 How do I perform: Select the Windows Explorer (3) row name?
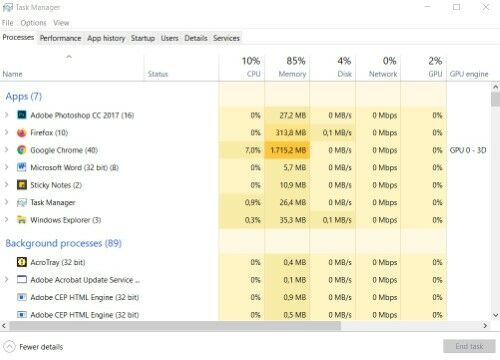coord(66,220)
